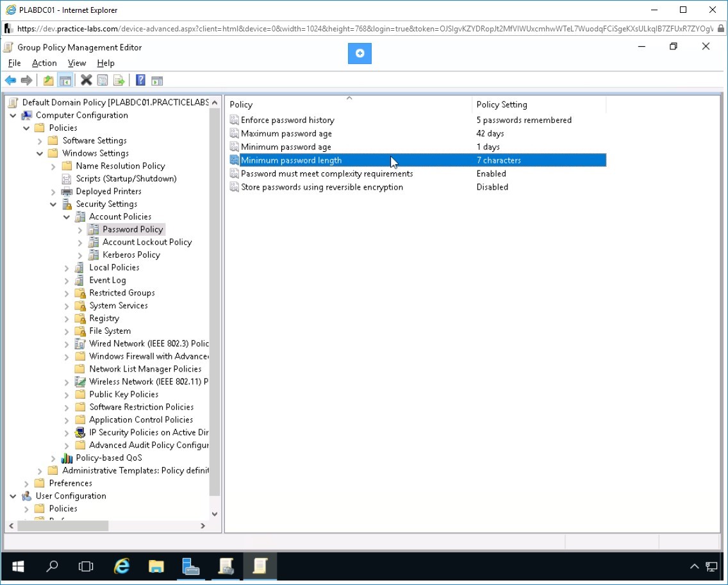Image resolution: width=728 pixels, height=585 pixels.
Task: Click the taskbar Search magnifier icon
Action: coord(52,566)
